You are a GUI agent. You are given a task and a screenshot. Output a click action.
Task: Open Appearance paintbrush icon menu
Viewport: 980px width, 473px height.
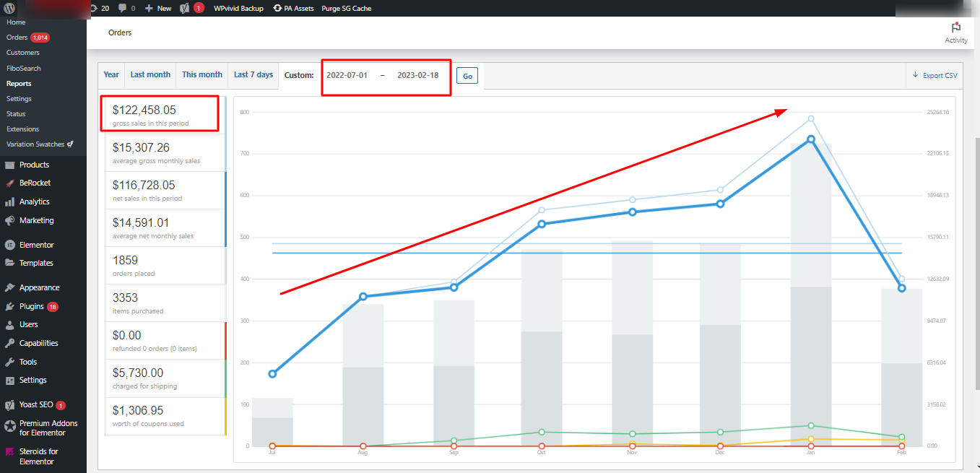pos(10,287)
